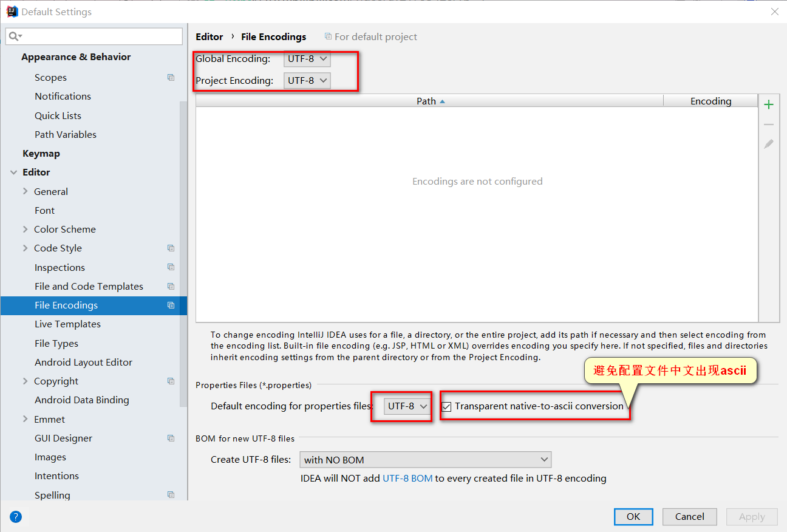Open the Global Encoding dropdown

(x=307, y=59)
